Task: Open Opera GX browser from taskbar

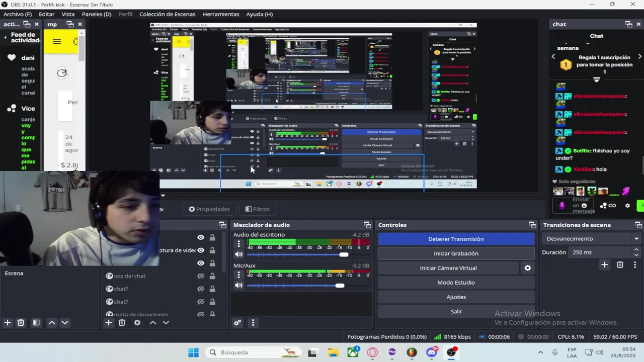Action: pos(372,352)
